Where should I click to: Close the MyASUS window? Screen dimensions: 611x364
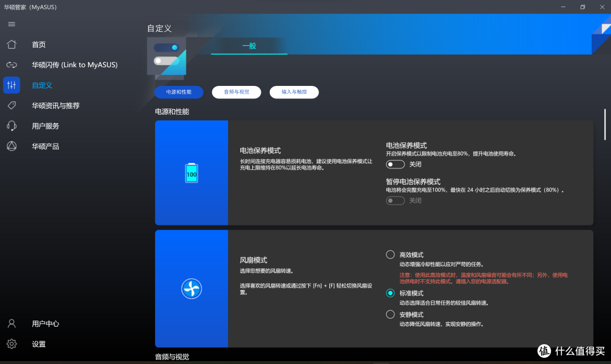click(x=602, y=7)
